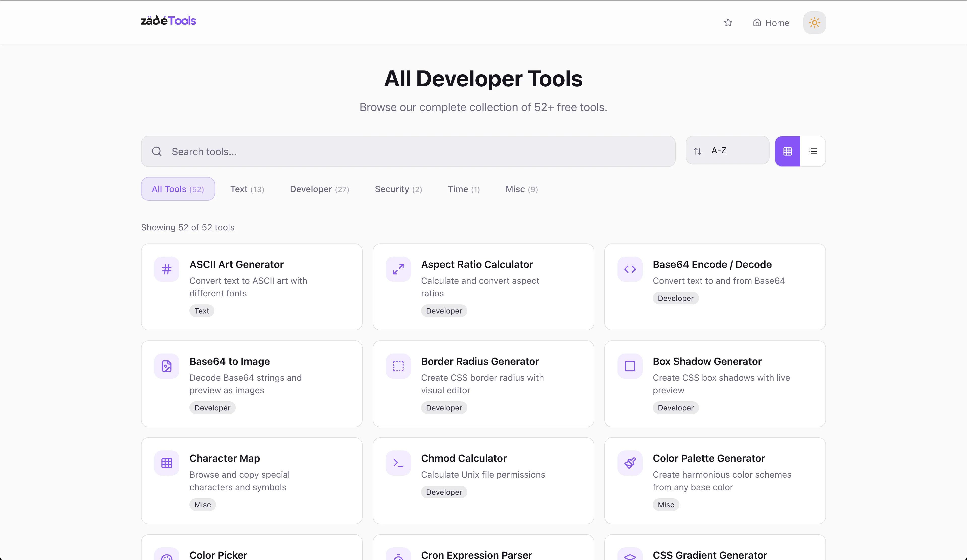The image size is (967, 560).
Task: Click the magnifier icon in search bar
Action: point(157,151)
